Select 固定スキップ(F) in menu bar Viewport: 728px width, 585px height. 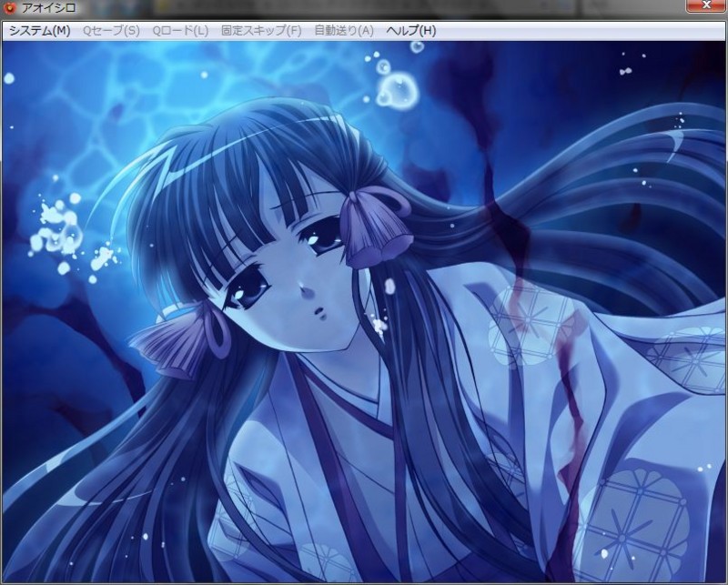(261, 31)
